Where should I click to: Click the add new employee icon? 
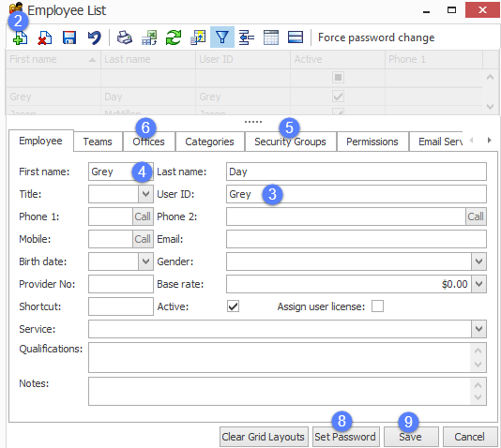pos(20,37)
